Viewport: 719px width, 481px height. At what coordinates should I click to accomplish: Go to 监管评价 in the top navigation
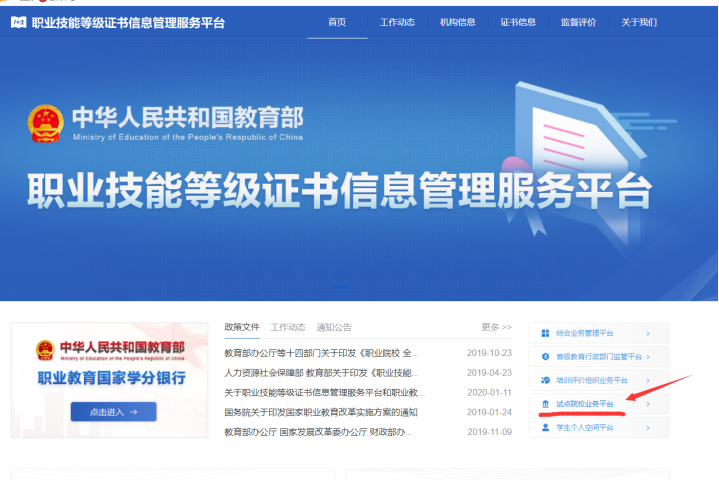coord(578,22)
